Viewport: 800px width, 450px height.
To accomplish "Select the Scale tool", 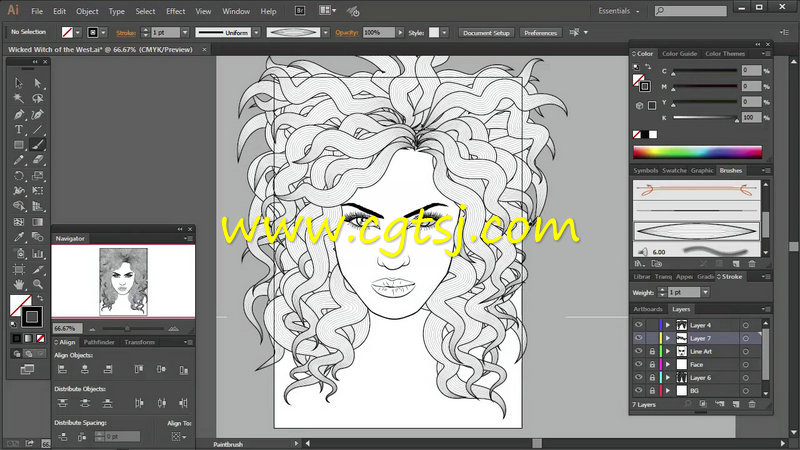I will click(37, 176).
